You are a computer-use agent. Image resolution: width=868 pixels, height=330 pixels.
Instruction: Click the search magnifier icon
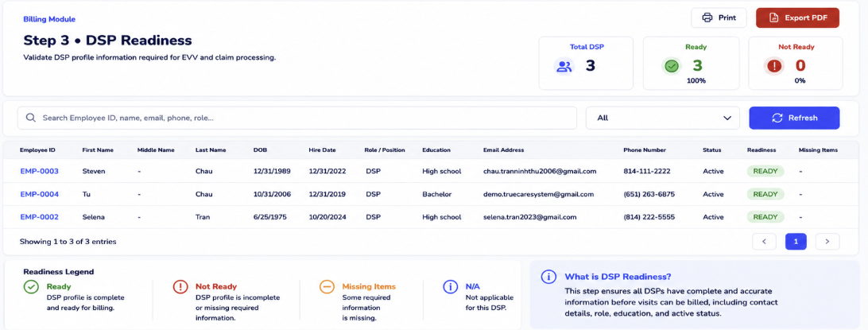(x=31, y=118)
